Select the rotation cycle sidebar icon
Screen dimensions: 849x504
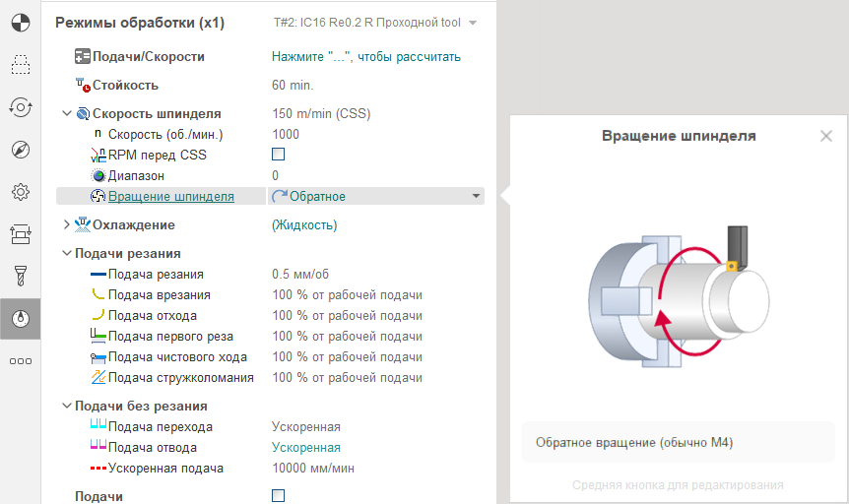pyautogui.click(x=20, y=107)
